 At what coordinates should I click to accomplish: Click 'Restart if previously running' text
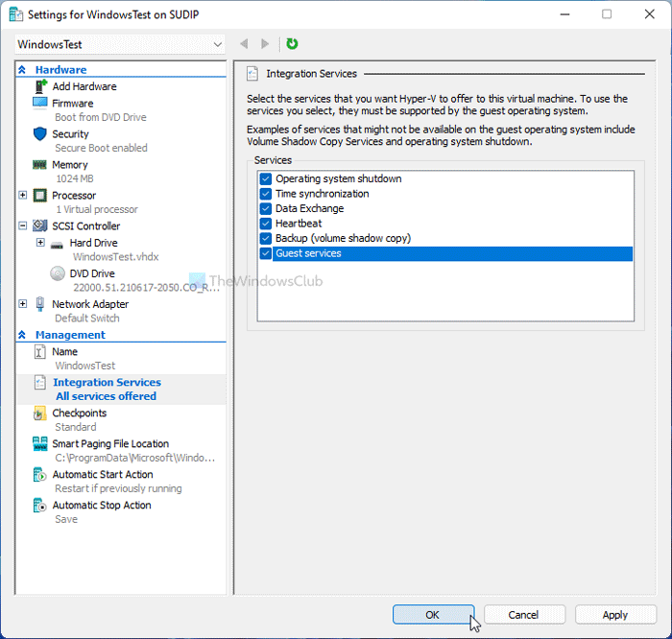[118, 488]
